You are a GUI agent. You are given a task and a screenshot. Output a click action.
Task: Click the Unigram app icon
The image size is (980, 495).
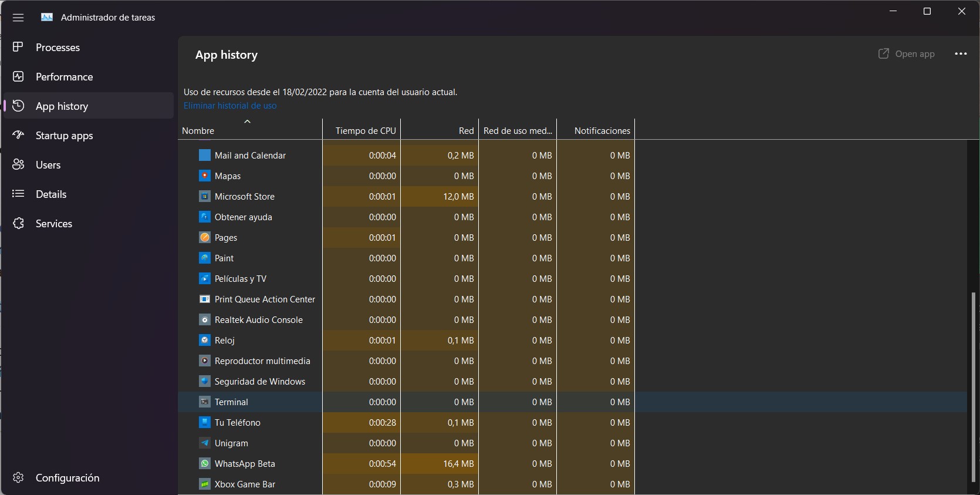tap(205, 443)
